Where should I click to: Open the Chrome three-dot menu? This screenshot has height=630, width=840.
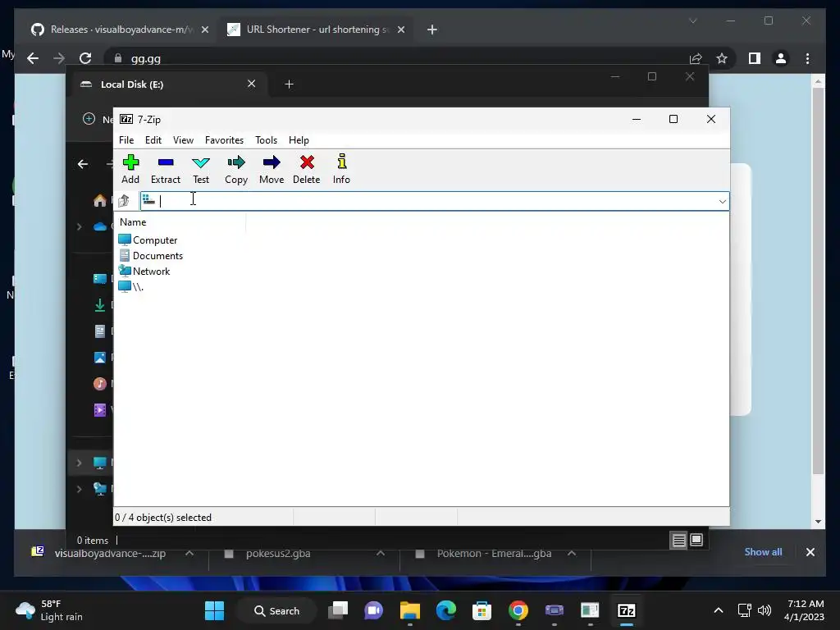tap(808, 58)
